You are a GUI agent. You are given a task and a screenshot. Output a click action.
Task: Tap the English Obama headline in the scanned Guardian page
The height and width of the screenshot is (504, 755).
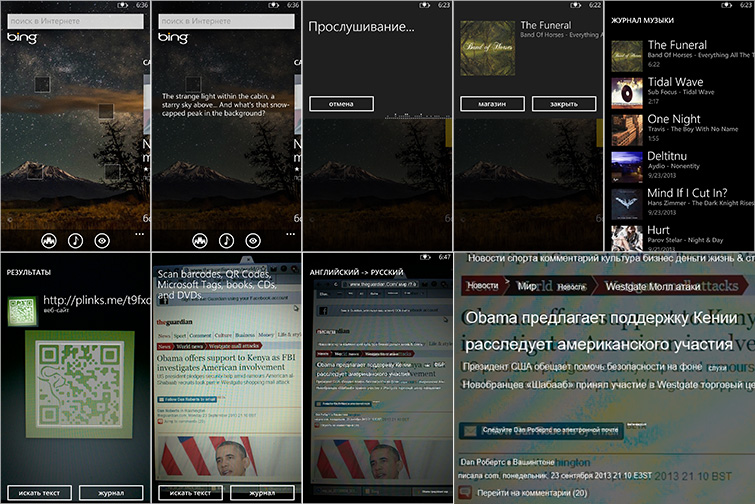225,362
